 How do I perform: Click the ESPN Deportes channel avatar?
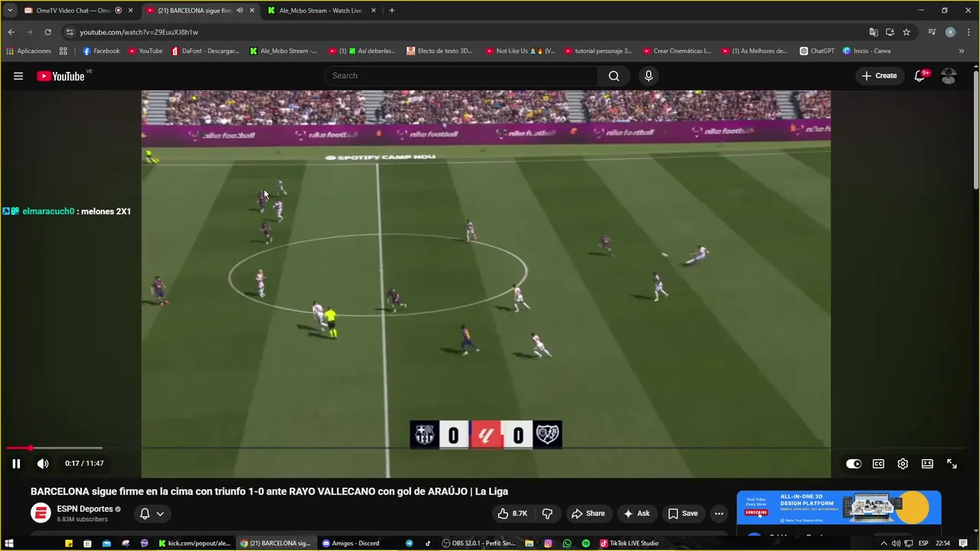tap(41, 514)
